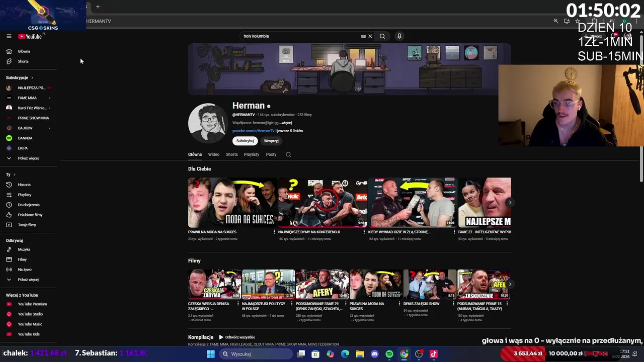Switch to the Posty channel tab
Image resolution: width=644 pixels, height=362 pixels.
(x=271, y=155)
